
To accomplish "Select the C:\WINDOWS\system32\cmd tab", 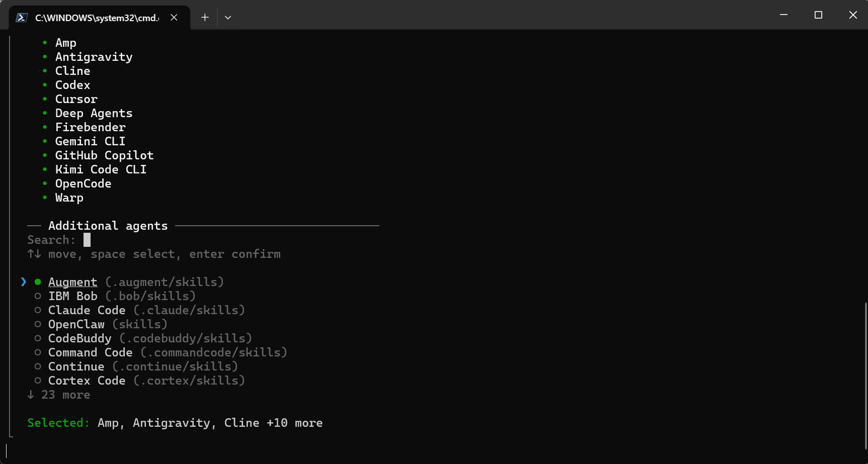I will pos(100,18).
